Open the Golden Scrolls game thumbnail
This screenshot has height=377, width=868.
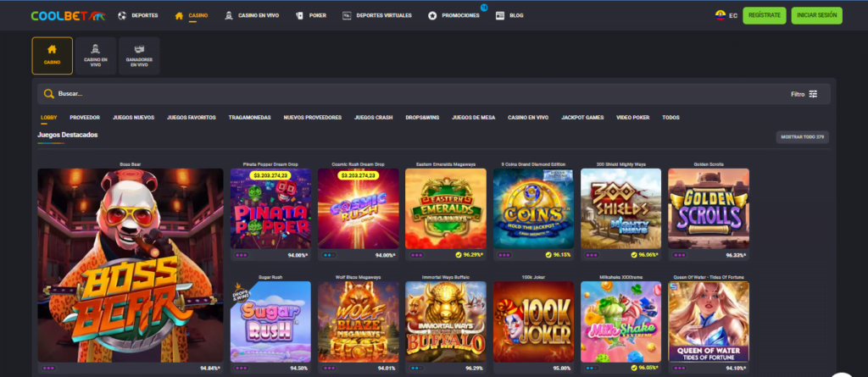(709, 208)
